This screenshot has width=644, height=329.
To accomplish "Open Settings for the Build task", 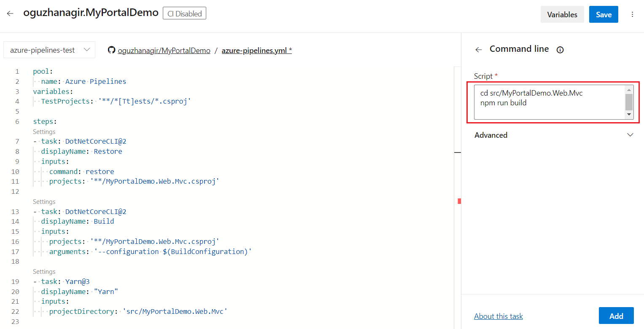I will (44, 202).
